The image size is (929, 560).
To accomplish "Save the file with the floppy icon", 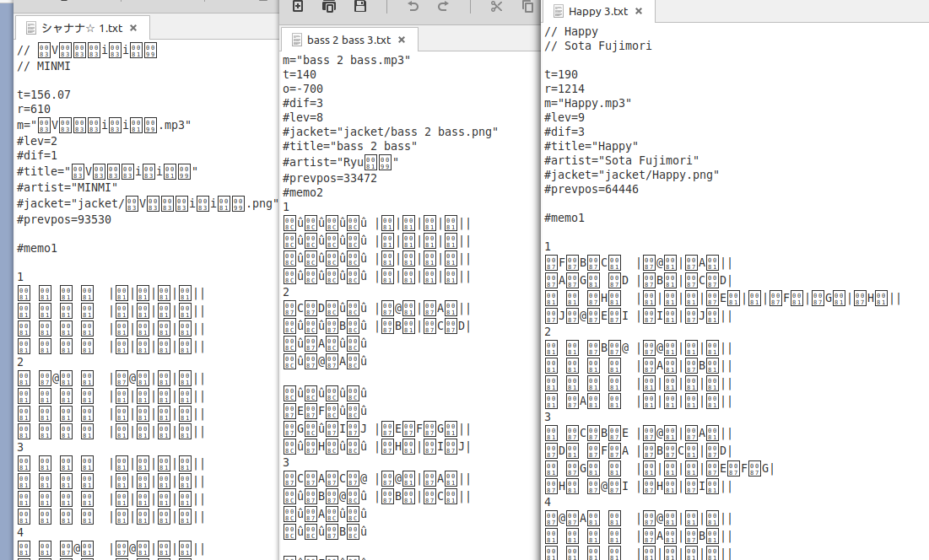I will 360,7.
